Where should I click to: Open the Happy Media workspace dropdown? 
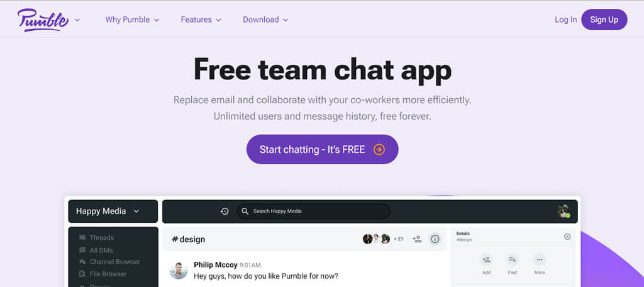tap(113, 211)
